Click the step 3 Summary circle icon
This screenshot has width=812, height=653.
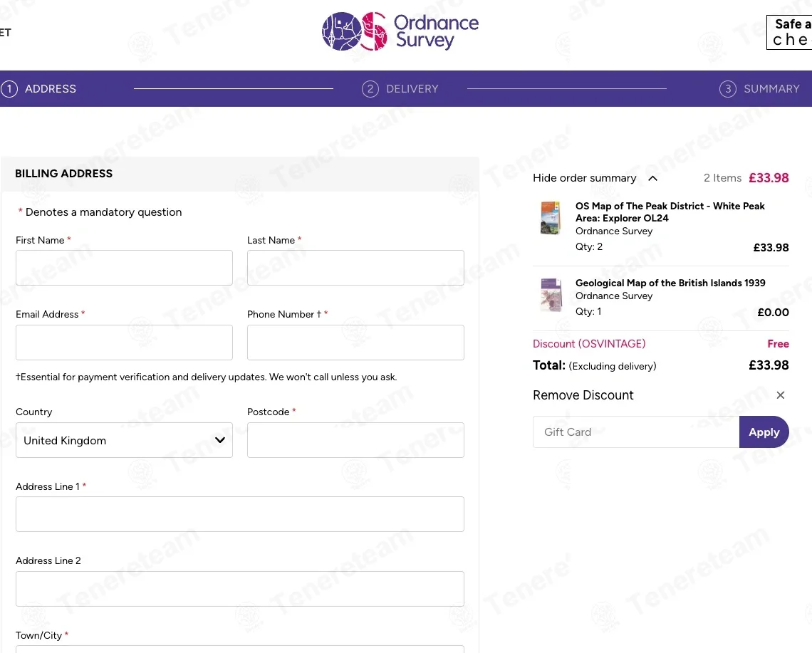tap(727, 89)
